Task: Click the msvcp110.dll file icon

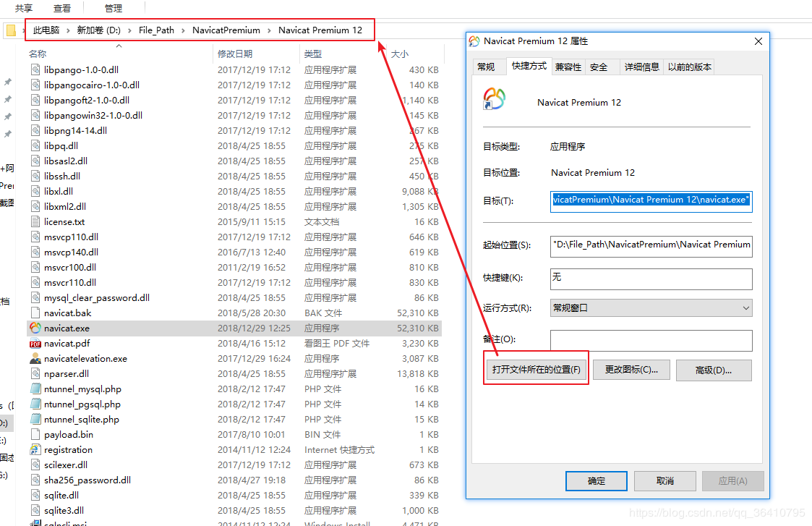Action: 35,237
